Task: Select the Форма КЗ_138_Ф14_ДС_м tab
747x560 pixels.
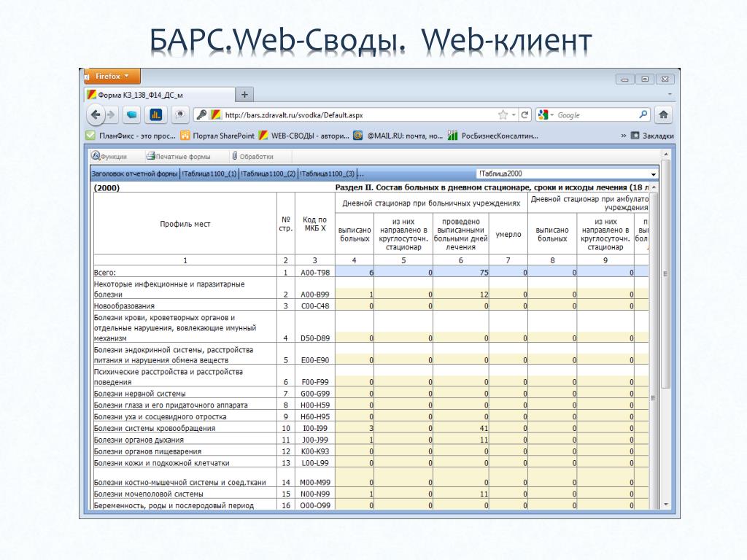Action: click(160, 95)
